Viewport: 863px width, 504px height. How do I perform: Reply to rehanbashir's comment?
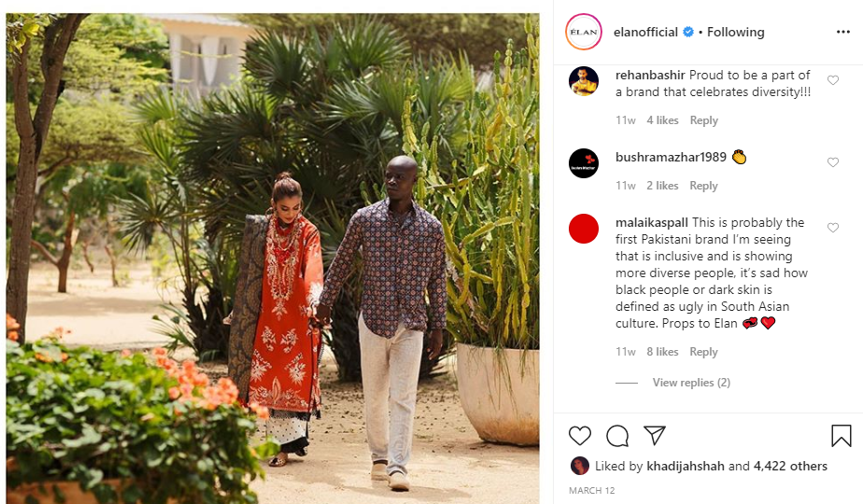[704, 120]
